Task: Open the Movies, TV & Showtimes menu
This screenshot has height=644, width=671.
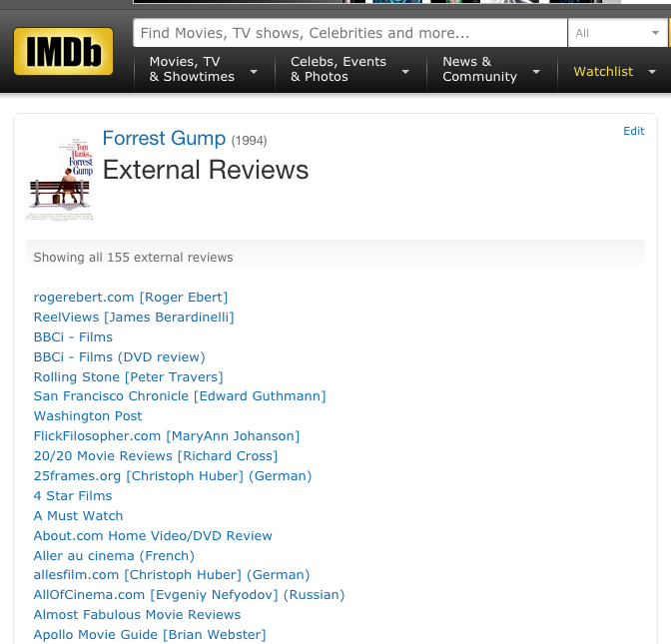Action: (204, 69)
